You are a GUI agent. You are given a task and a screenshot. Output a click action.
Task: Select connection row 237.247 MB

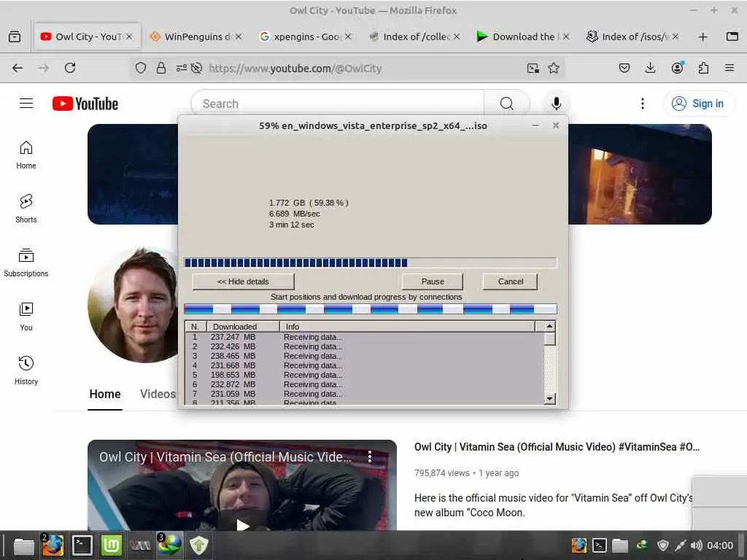365,337
